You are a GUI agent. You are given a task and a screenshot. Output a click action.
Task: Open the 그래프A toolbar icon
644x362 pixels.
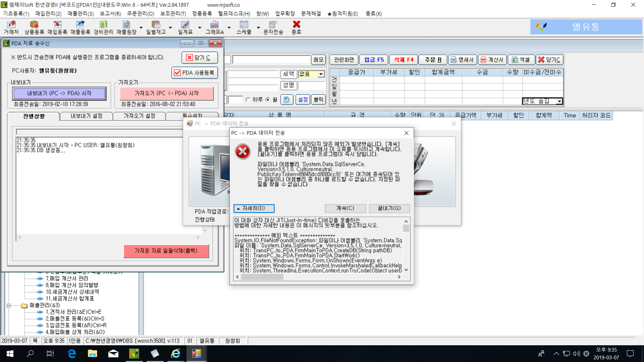click(215, 27)
